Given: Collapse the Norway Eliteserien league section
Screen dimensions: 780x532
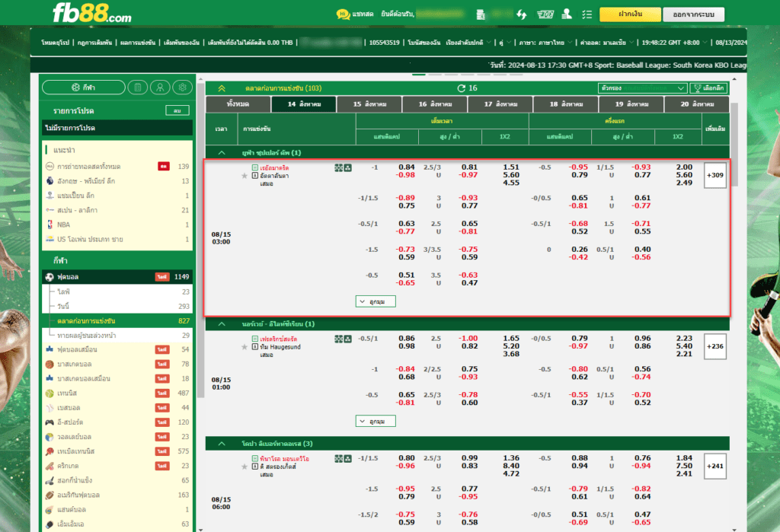Looking at the screenshot, I should 222,324.
